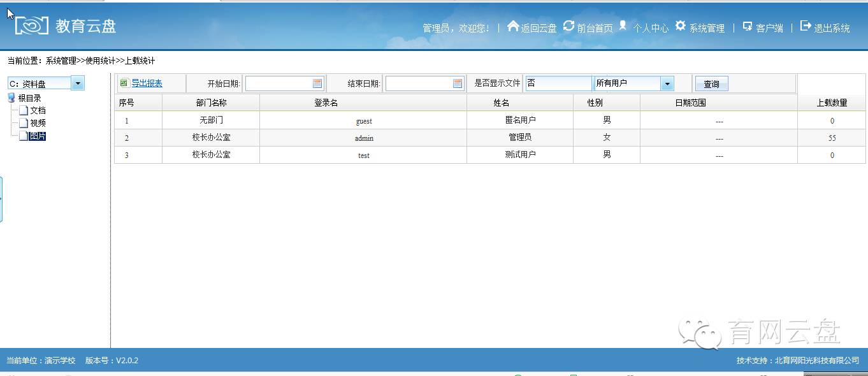868x376 pixels.
Task: Click the 登录名 column header
Action: [x=363, y=103]
